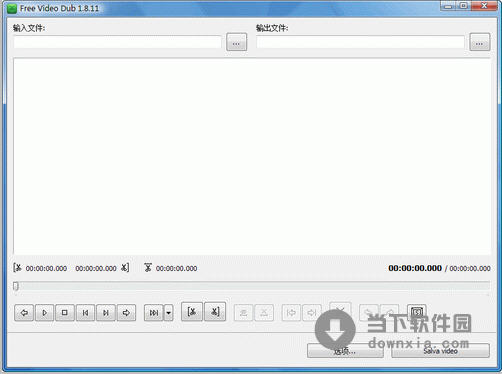Click the Salva video button
Viewport: 502px width, 374px height.
click(x=440, y=351)
